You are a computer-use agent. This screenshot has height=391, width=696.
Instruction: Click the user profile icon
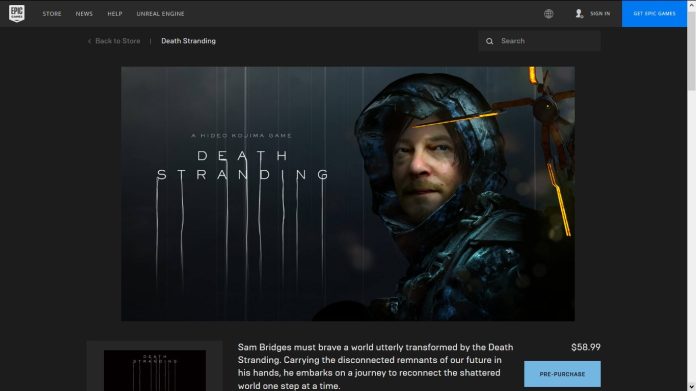pos(579,14)
